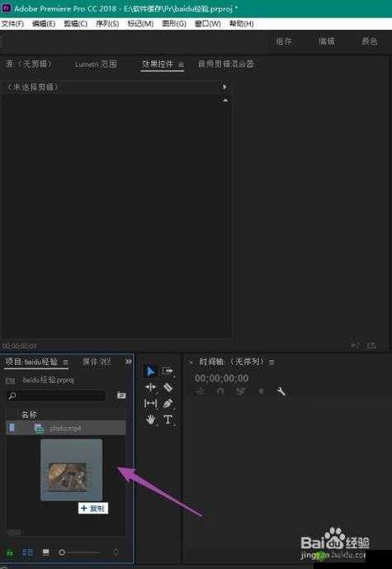Open the 编辑(E) menu

[x=44, y=24]
